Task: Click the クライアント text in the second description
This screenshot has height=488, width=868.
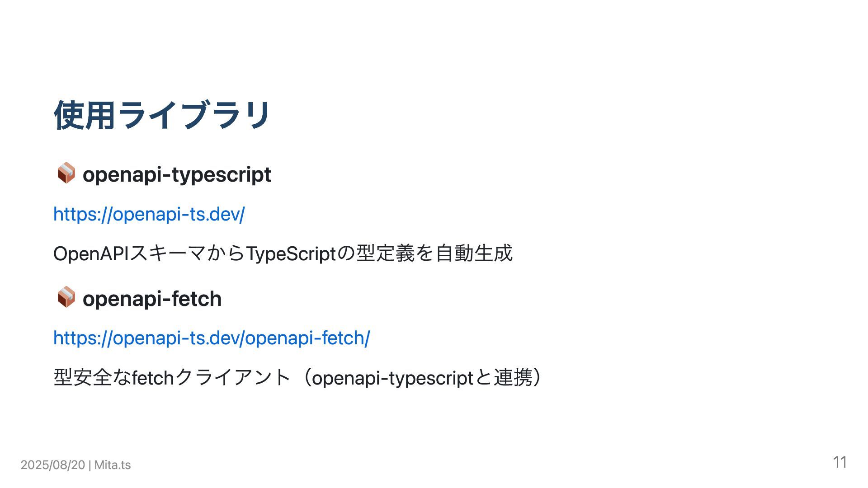Action: coord(232,377)
